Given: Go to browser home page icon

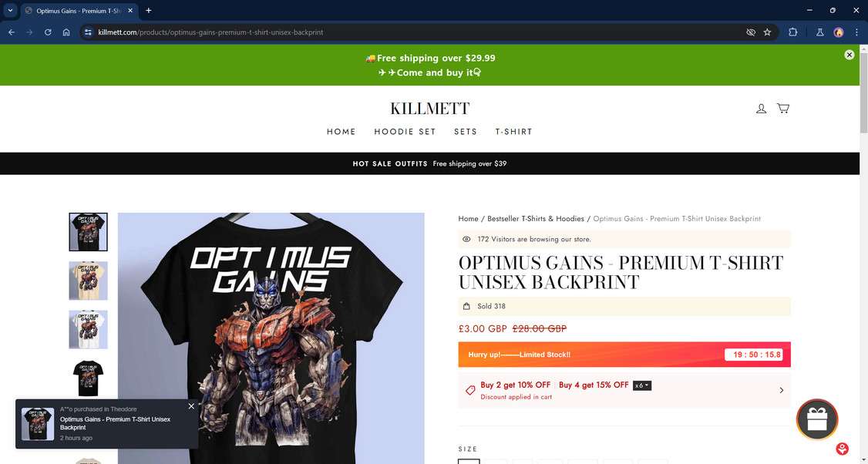Looking at the screenshot, I should point(66,32).
